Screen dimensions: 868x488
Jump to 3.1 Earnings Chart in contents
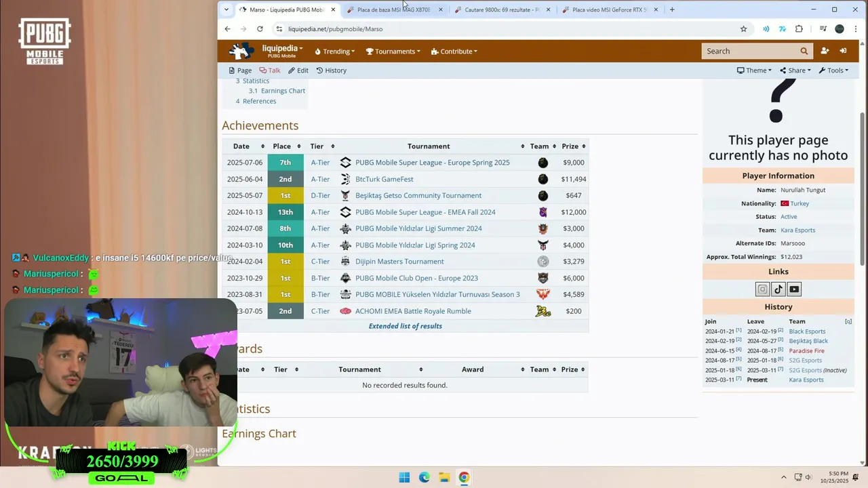pyautogui.click(x=277, y=91)
